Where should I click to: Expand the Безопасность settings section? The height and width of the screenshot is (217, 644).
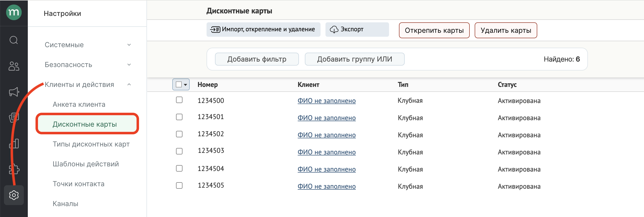tap(129, 65)
